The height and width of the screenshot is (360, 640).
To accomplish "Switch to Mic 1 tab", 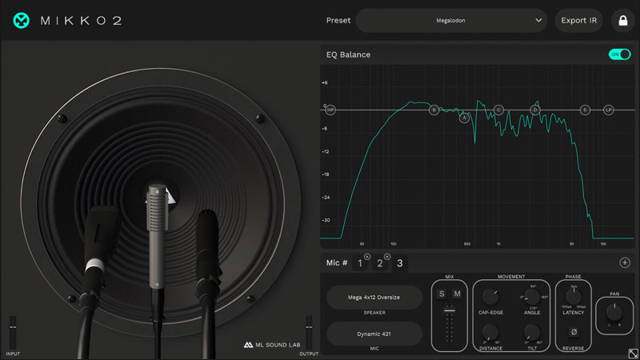I will click(x=360, y=263).
